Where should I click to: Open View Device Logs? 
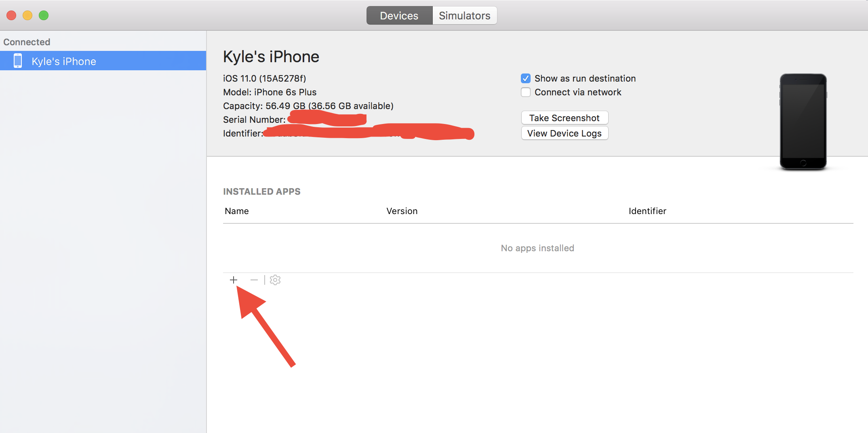tap(565, 133)
